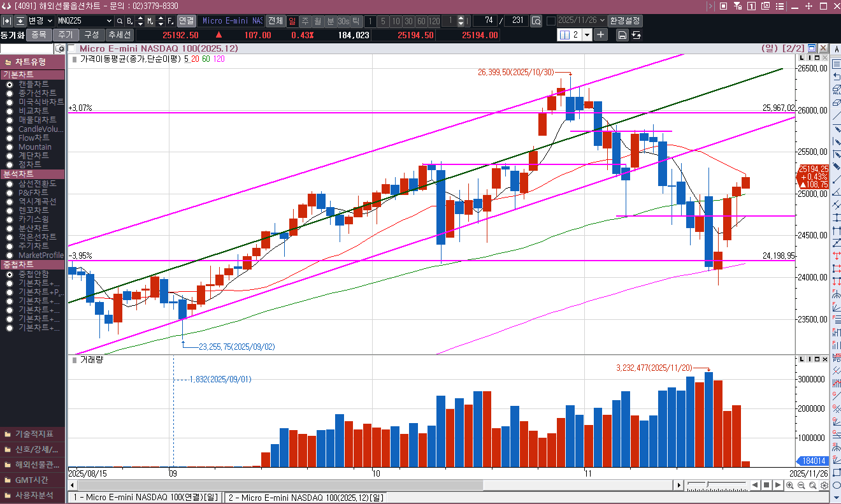Viewport: 841px width, 504px height.
Task: Select the 종가선차트 radio option
Action: click(x=10, y=93)
